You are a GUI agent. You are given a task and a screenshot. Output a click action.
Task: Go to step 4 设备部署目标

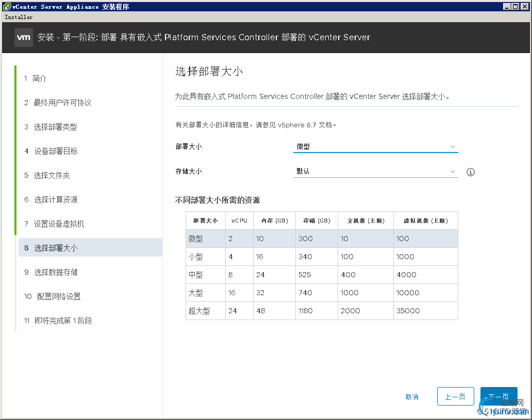(51, 151)
